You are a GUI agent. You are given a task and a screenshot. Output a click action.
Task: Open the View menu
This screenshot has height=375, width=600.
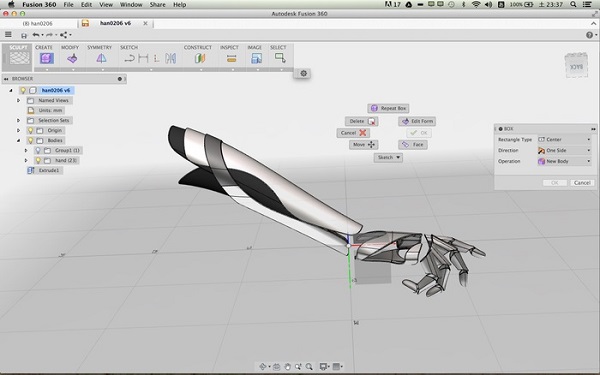[x=106, y=5]
